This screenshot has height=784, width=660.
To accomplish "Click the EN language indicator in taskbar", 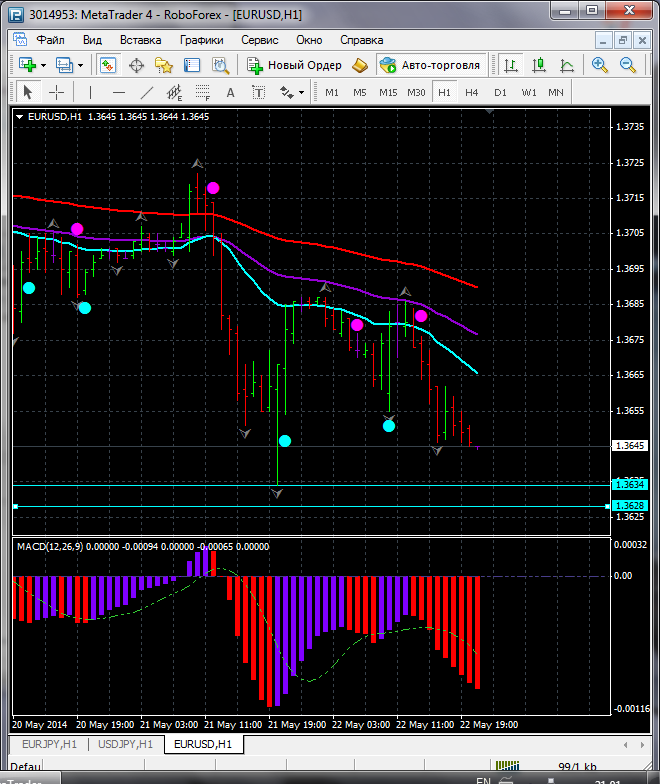I will point(483,779).
